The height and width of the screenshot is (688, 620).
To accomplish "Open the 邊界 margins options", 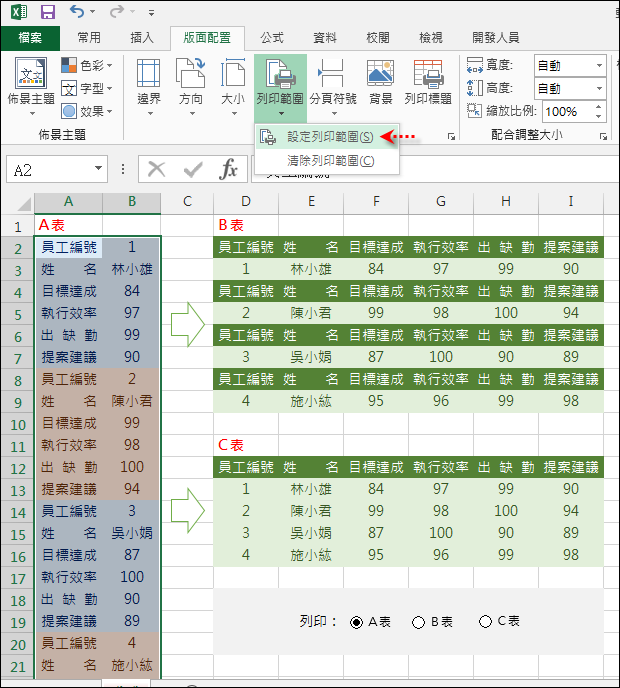I will click(x=149, y=87).
